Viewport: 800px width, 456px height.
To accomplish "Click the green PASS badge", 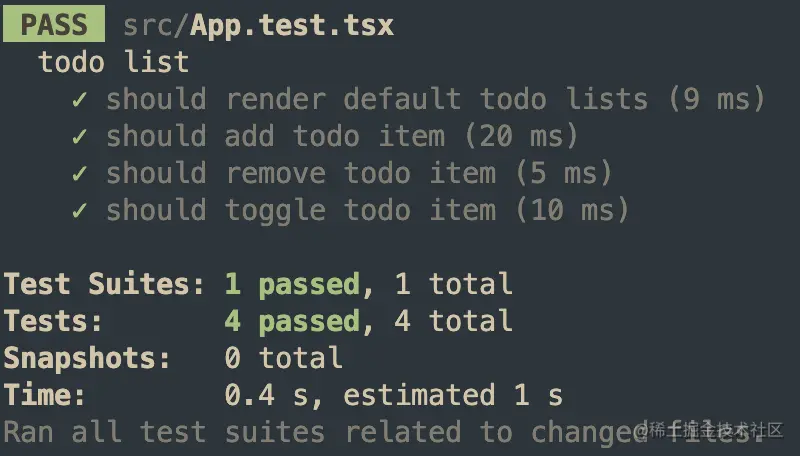I will 54,24.
